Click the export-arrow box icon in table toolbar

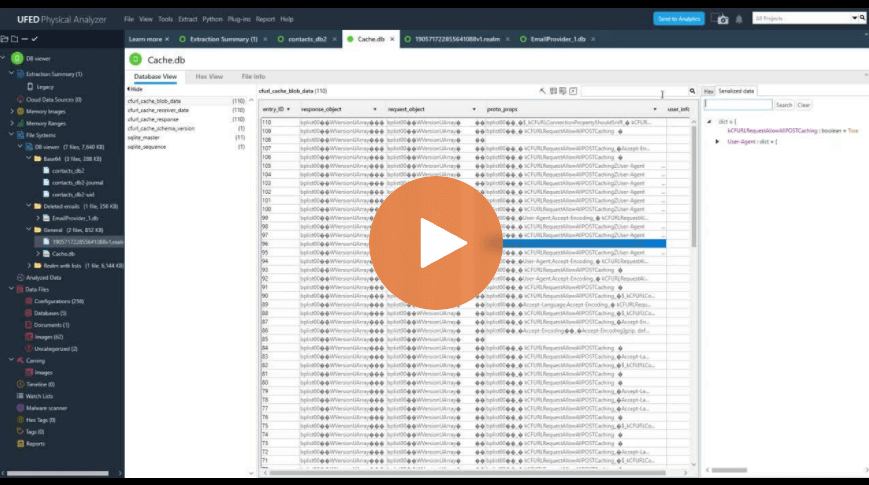point(573,91)
